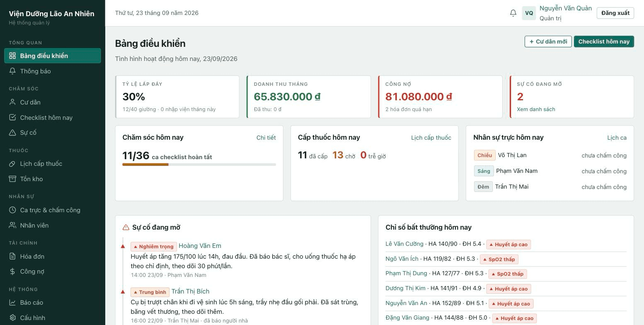Click the bell icon beside Thông báo

[12, 71]
